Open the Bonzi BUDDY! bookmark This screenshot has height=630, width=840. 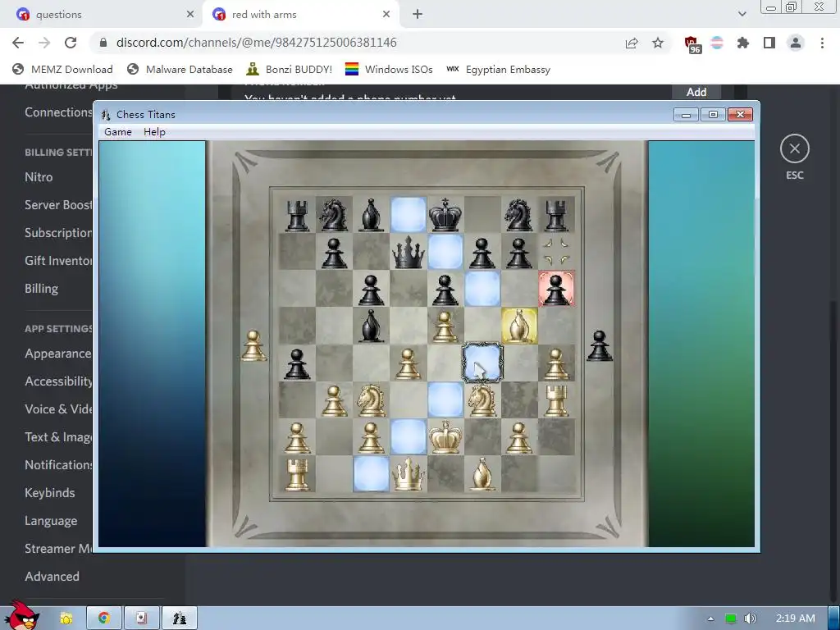[290, 69]
